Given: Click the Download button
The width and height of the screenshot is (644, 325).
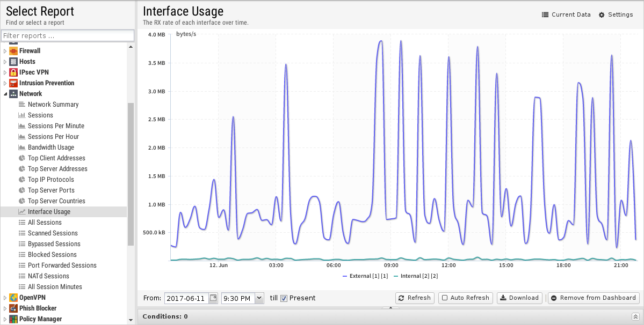Looking at the screenshot, I should click(x=519, y=298).
